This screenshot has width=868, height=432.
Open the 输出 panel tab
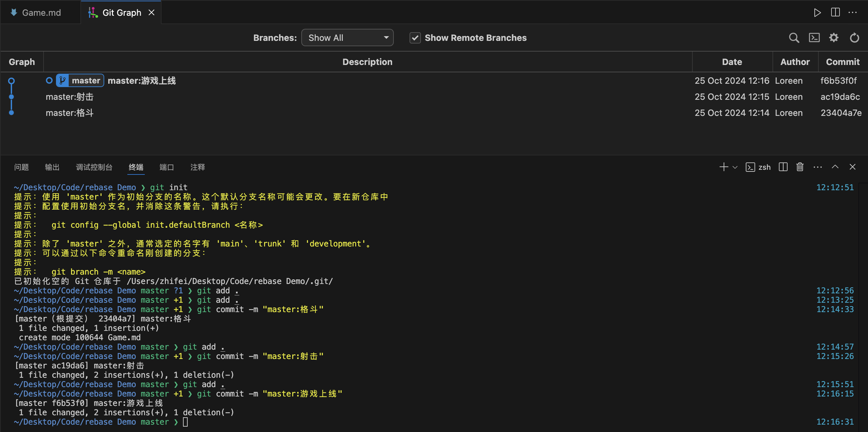(52, 167)
